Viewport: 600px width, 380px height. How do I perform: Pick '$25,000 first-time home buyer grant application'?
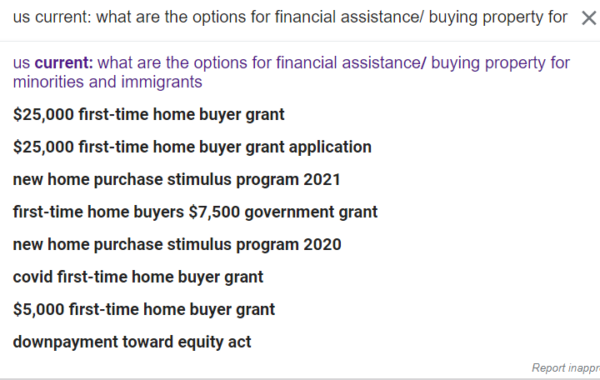coord(192,147)
